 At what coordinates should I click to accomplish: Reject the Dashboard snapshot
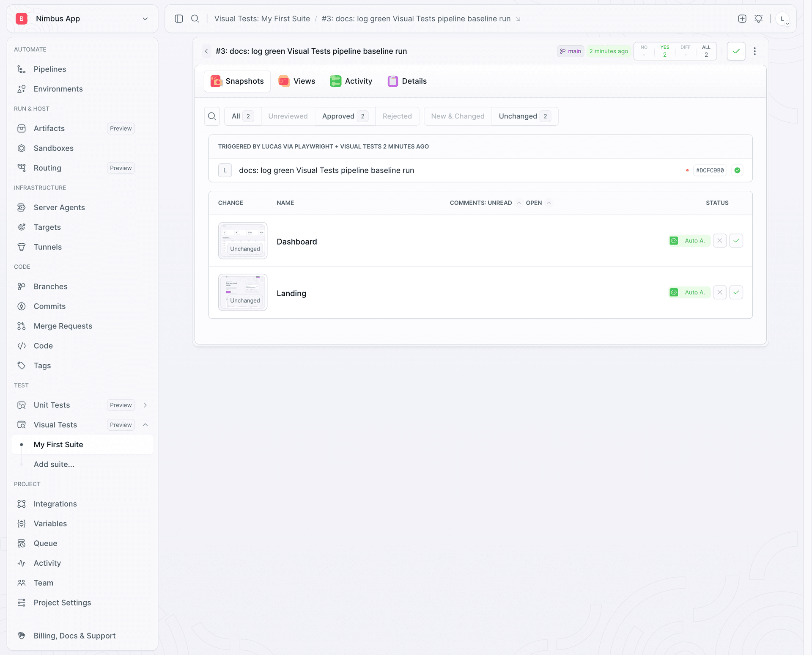click(x=720, y=241)
